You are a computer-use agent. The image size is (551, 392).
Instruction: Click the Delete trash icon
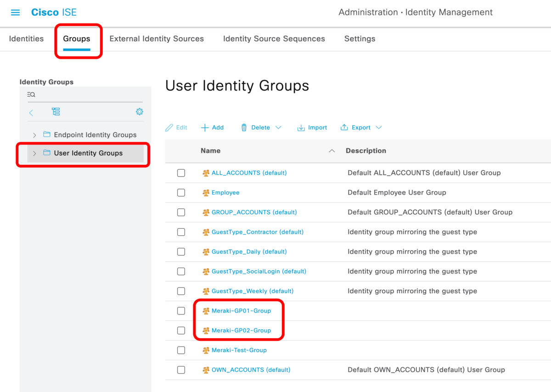click(x=244, y=127)
